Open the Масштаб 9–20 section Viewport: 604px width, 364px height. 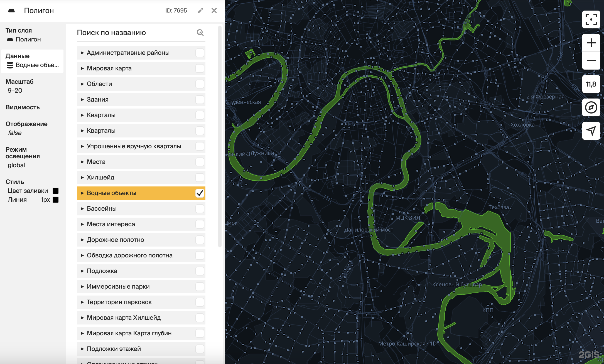pos(19,86)
